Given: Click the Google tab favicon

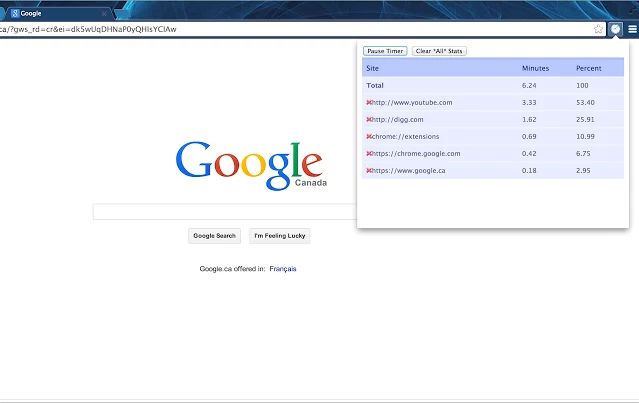Looking at the screenshot, I should 15,13.
